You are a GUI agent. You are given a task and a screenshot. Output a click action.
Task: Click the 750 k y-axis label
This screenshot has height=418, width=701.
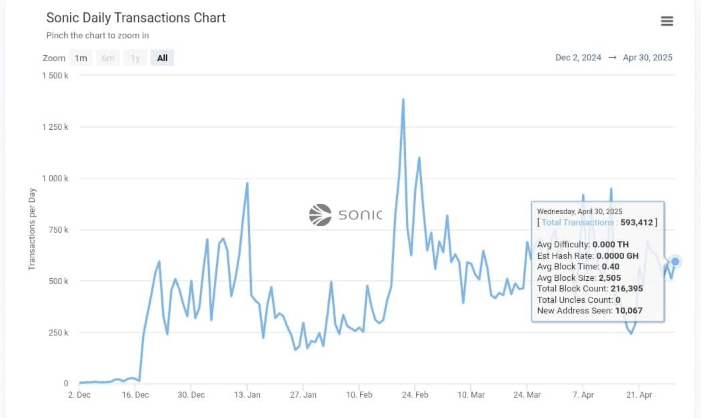coord(58,230)
